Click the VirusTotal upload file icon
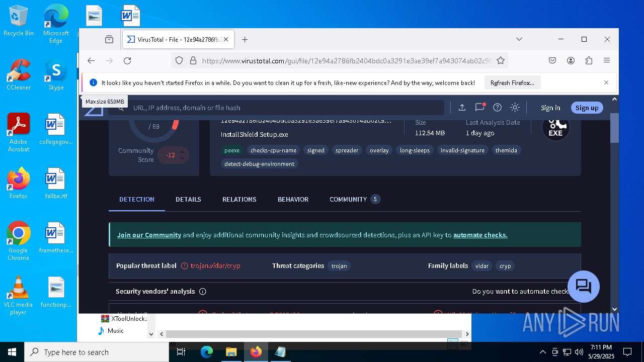Image resolution: width=644 pixels, height=362 pixels. tap(462, 107)
